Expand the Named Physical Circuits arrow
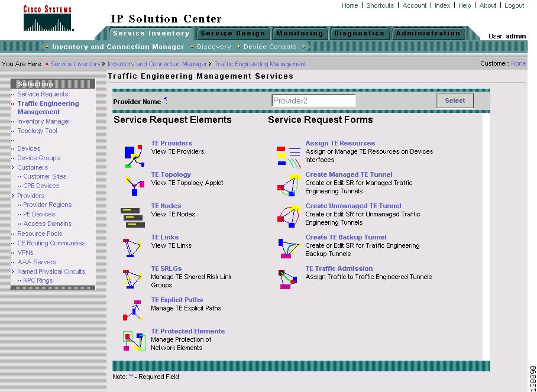 12,271
